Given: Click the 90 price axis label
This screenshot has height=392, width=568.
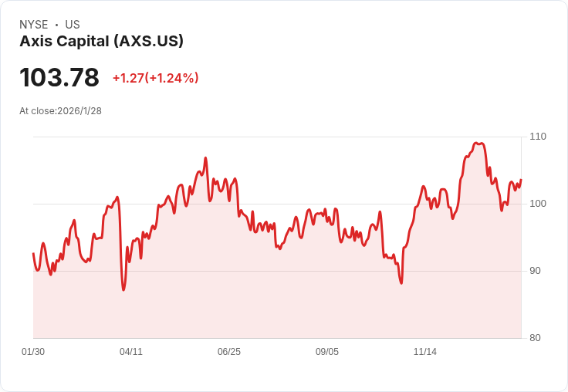Looking at the screenshot, I should [536, 271].
